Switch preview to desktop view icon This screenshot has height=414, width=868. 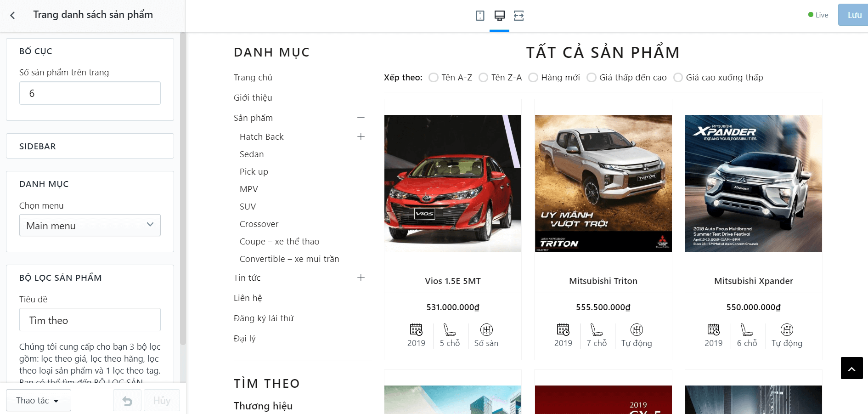click(x=499, y=16)
